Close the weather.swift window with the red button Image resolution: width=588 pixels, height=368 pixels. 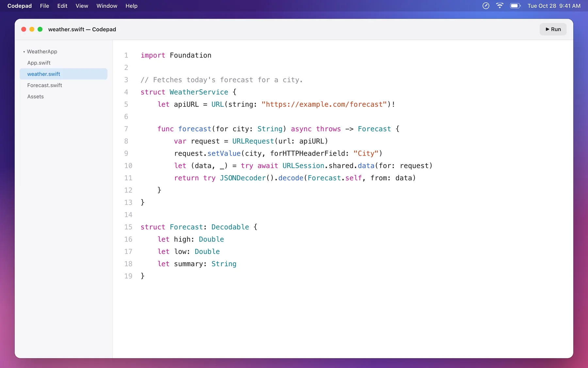pos(24,29)
